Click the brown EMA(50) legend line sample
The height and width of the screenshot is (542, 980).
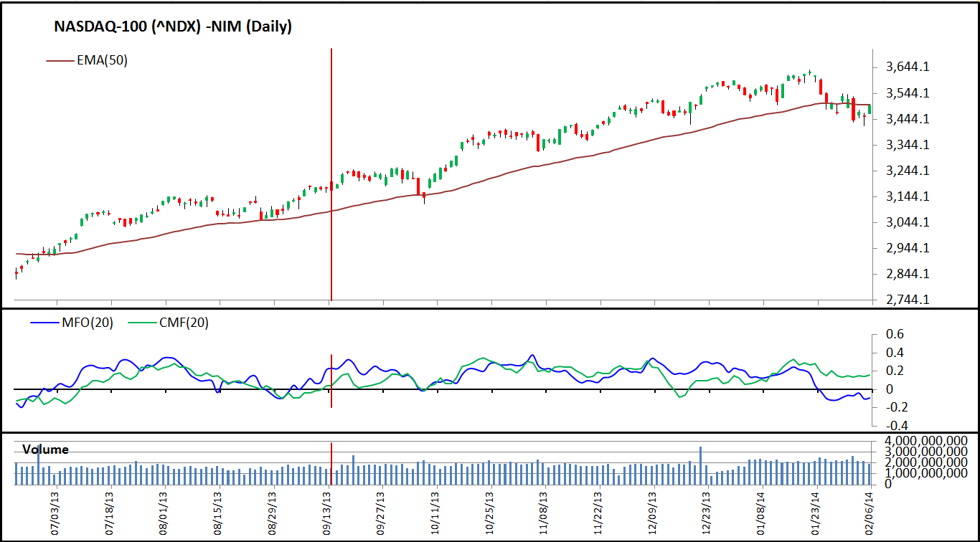point(60,61)
